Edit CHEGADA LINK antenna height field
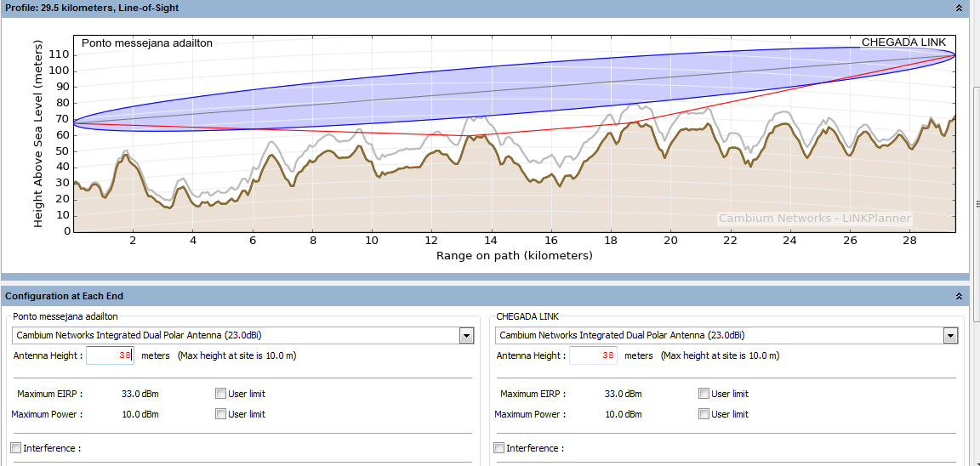 [x=593, y=355]
